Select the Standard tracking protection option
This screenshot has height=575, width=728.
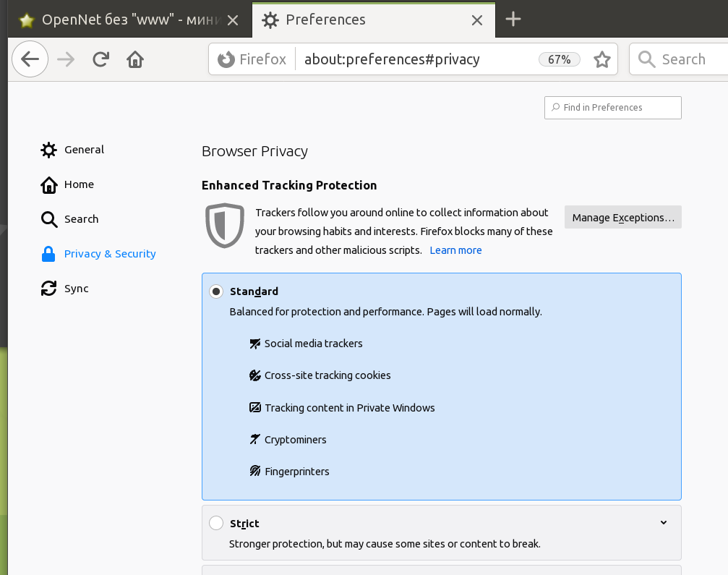216,291
